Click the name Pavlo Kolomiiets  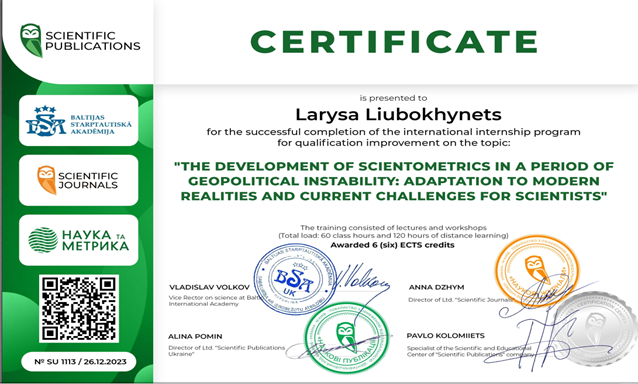tap(446, 336)
